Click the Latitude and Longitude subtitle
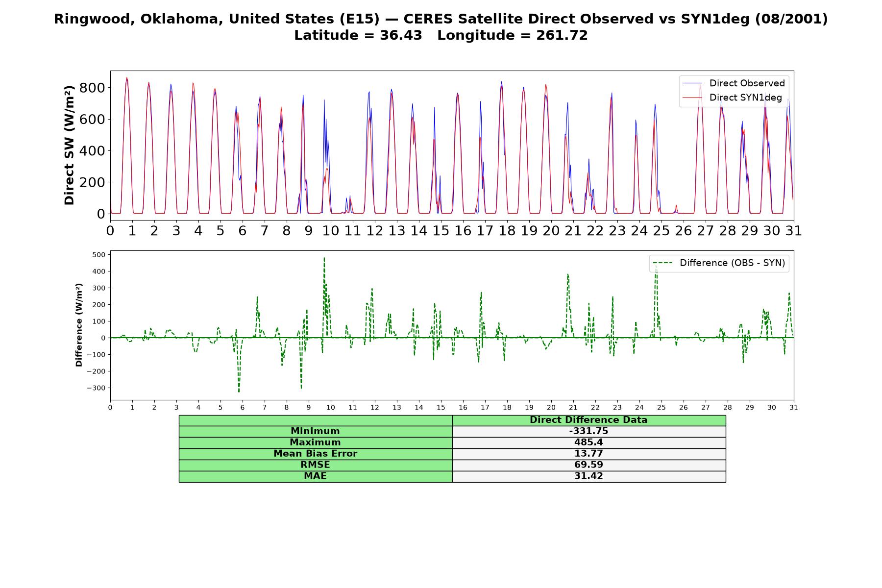The height and width of the screenshot is (588, 882). click(441, 35)
